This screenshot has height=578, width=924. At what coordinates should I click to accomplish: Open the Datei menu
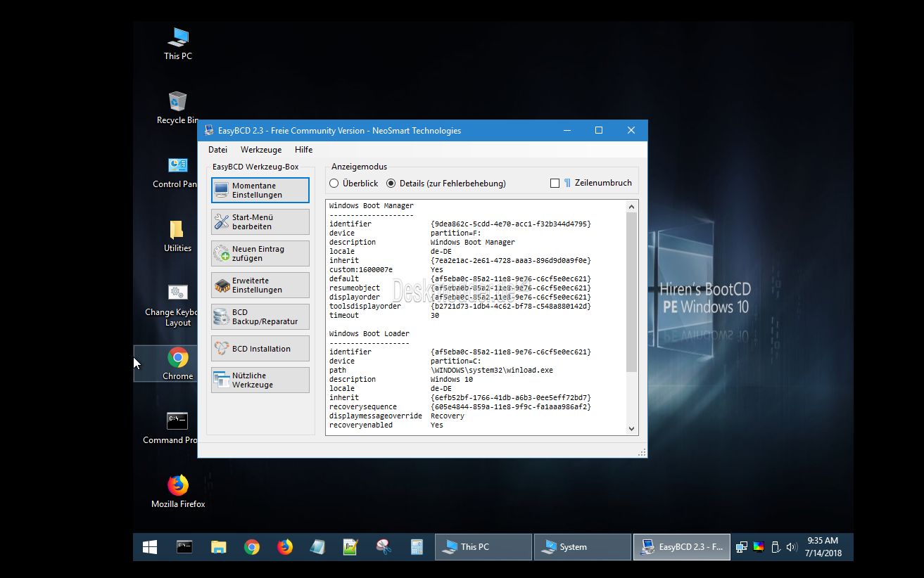[x=217, y=150]
